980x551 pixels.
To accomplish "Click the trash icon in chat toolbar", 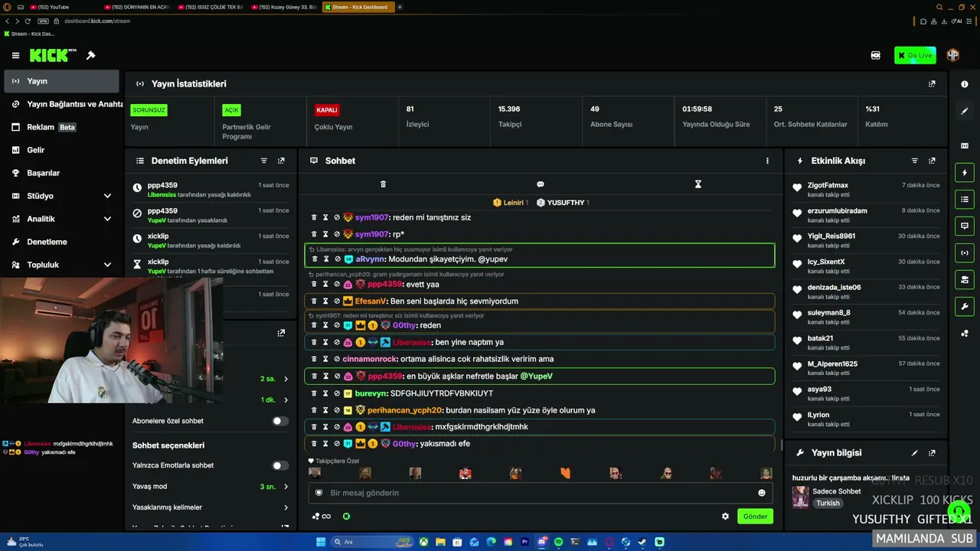I will [x=383, y=184].
